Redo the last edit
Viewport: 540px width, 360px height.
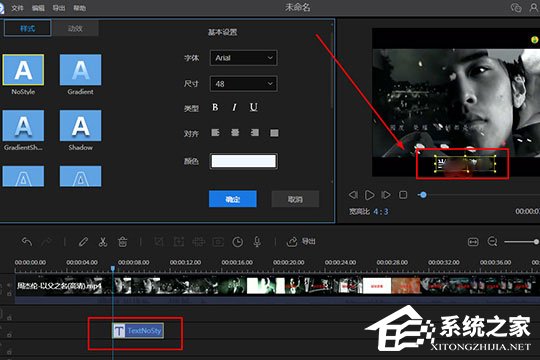[x=46, y=241]
